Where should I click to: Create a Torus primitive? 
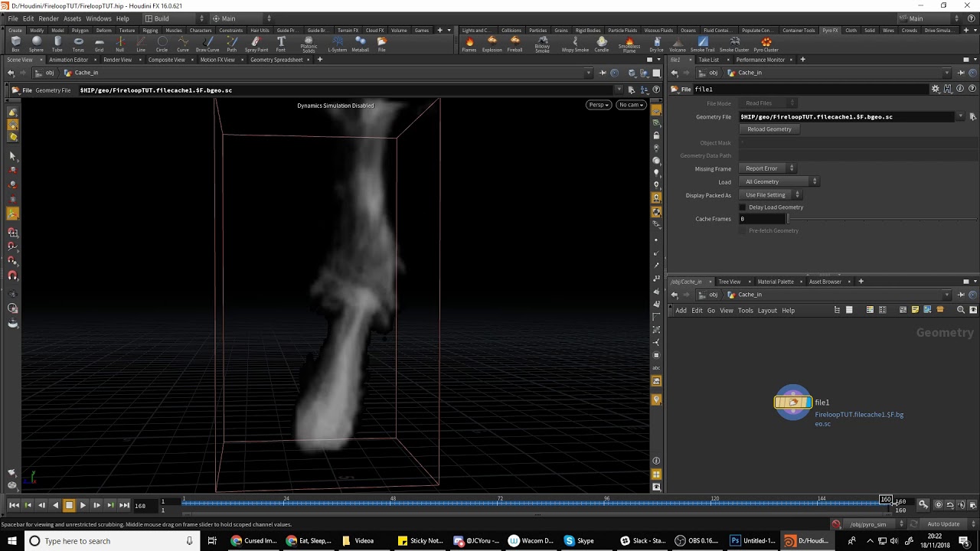tap(78, 44)
